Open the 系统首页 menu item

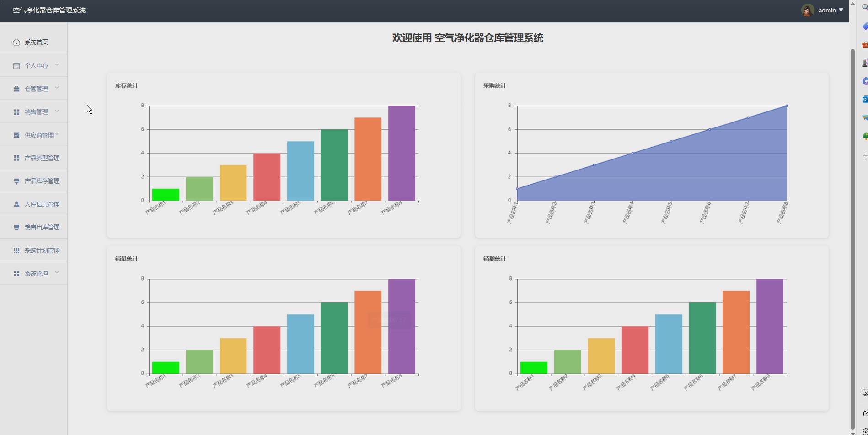point(36,42)
